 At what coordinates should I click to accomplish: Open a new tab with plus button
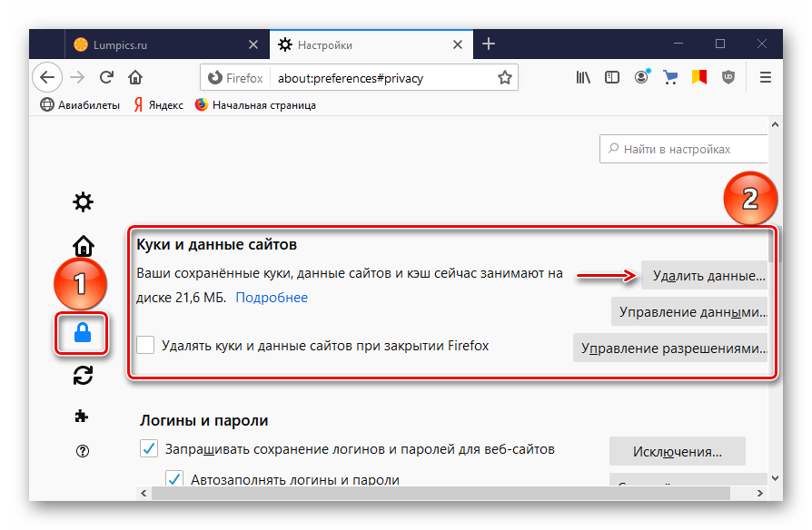(489, 44)
